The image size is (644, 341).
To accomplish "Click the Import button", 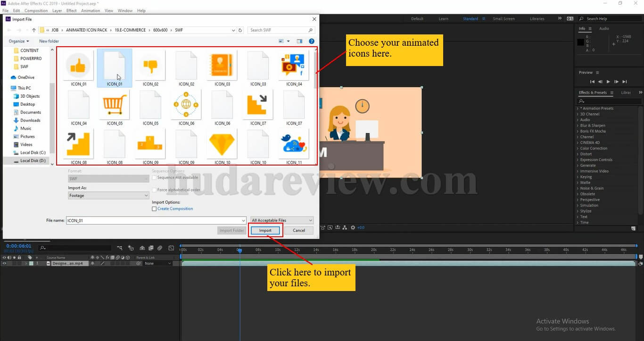I will 264,230.
